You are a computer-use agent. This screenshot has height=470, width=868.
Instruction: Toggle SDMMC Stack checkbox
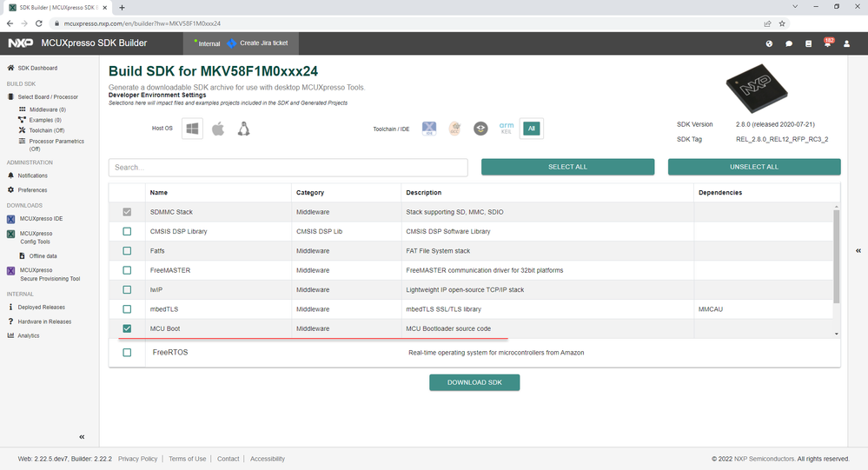coord(127,212)
